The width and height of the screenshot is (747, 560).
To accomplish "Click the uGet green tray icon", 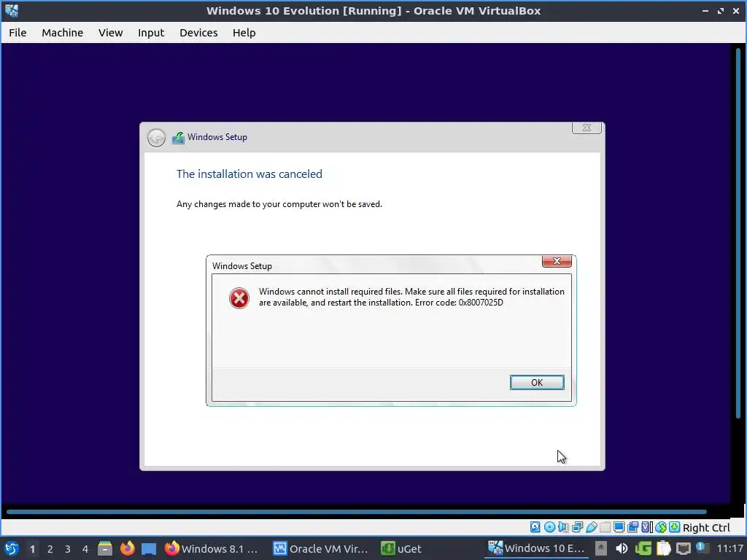I will [643, 548].
